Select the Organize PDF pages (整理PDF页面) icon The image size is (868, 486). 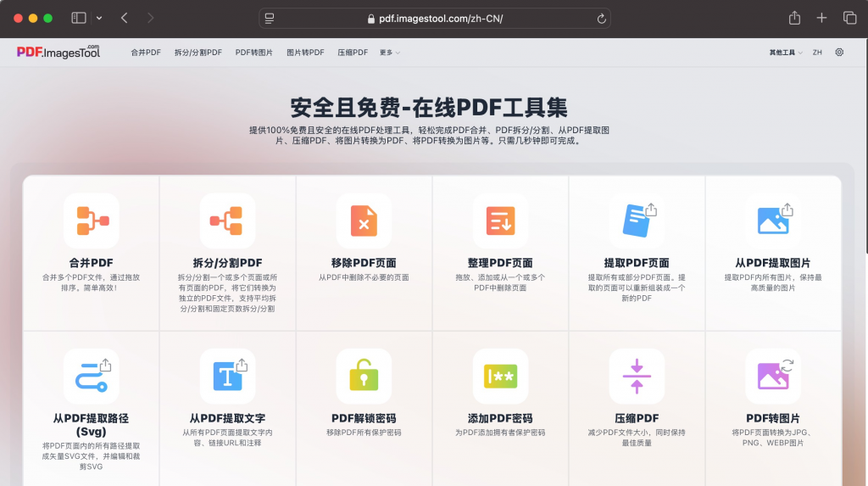pos(500,221)
